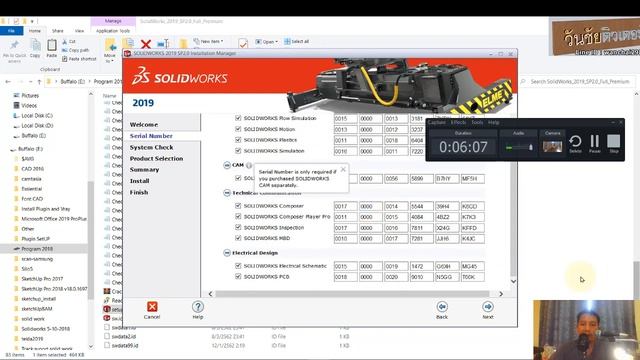The image size is (640, 360).
Task: Uncheck SOLIDWORKS Simulation checkbox
Action: [238, 151]
